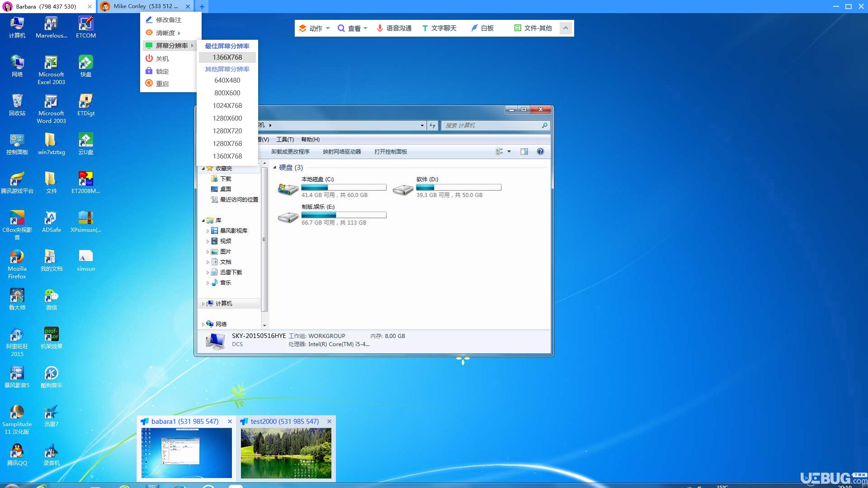Open the ETCOM desktop shortcut
The image size is (868, 488).
click(x=86, y=27)
